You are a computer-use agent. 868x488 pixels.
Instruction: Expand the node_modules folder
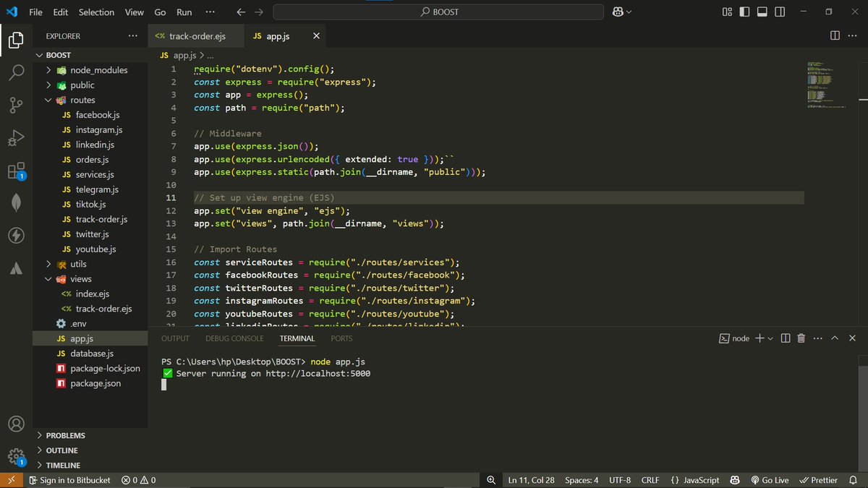[90, 70]
